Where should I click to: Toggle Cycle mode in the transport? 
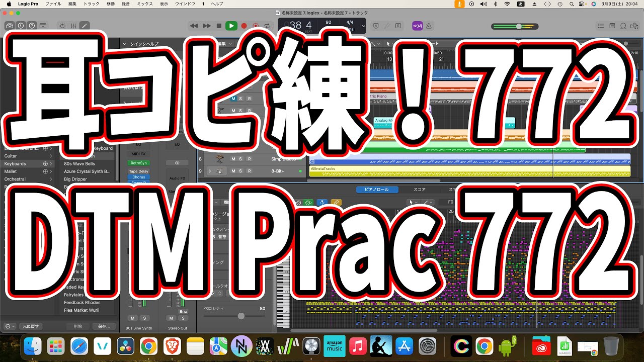pos(267,26)
